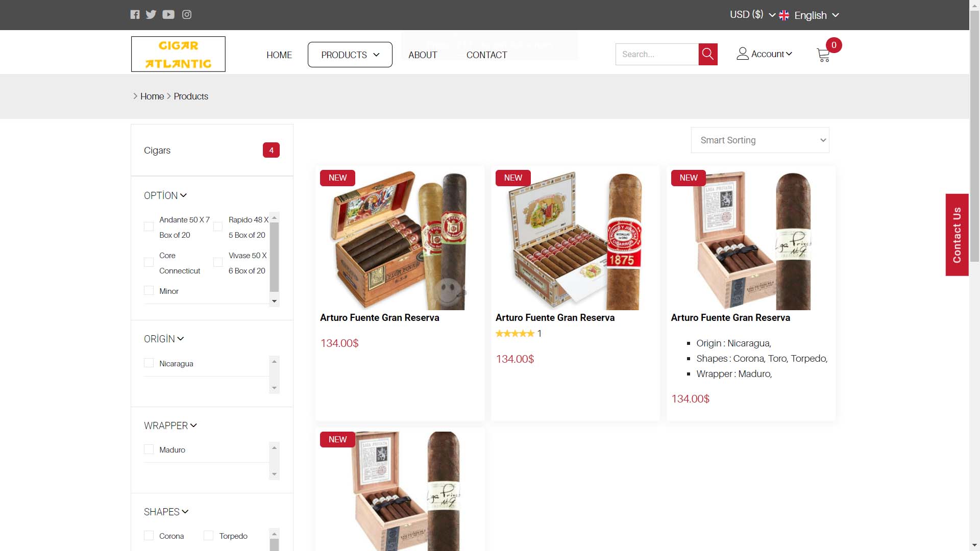The width and height of the screenshot is (980, 551).
Task: Open the YouTube social icon
Action: 168,14
